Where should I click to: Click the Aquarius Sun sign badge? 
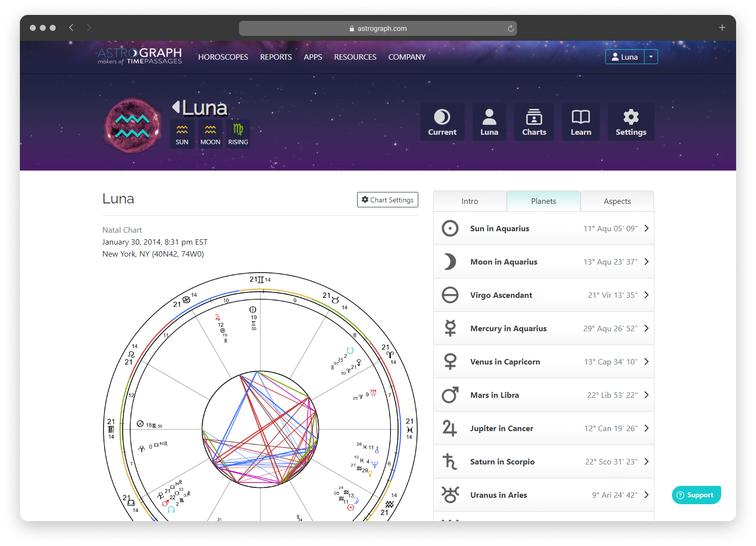click(182, 134)
